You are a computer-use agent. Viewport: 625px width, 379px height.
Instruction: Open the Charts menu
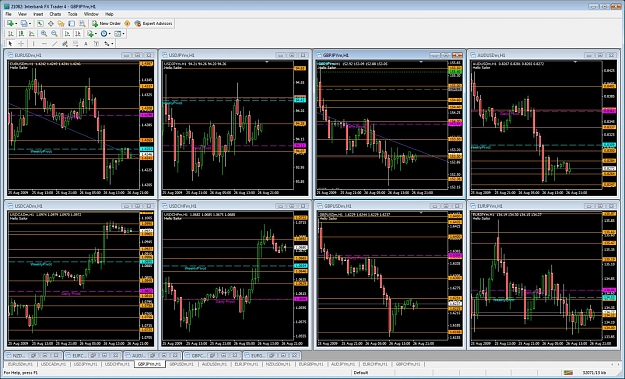[x=55, y=14]
